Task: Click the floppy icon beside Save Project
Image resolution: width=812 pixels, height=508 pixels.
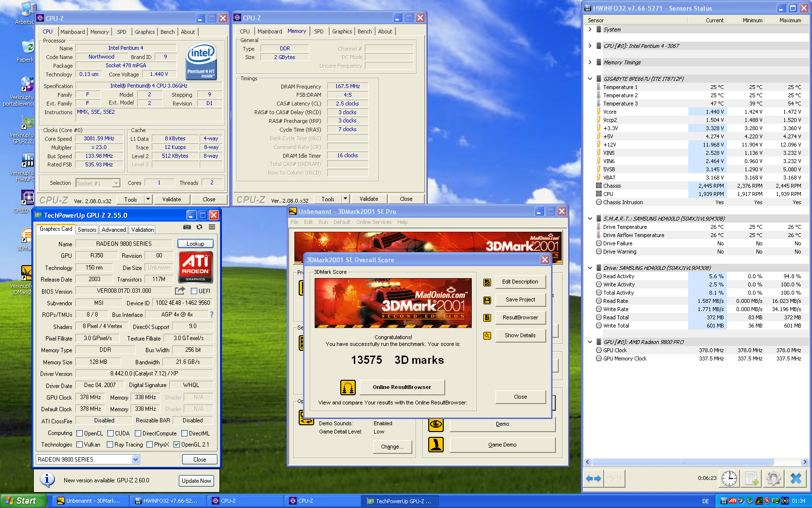Action: 487,300
